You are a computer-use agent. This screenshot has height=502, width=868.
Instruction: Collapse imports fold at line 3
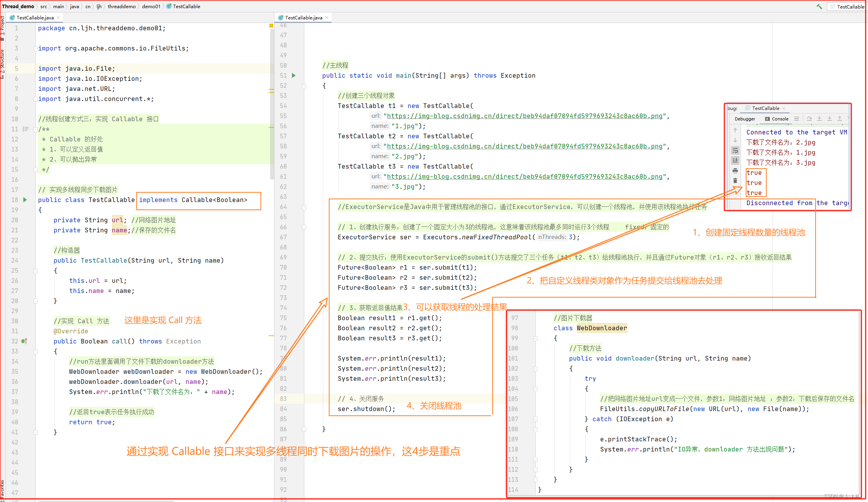[x=35, y=49]
